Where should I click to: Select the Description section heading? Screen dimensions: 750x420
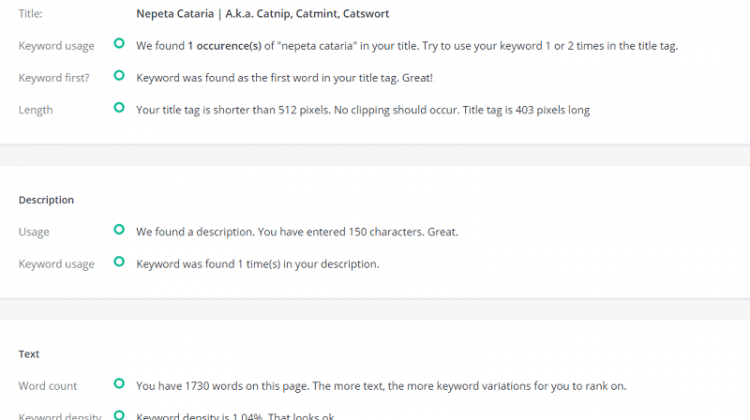coord(46,200)
